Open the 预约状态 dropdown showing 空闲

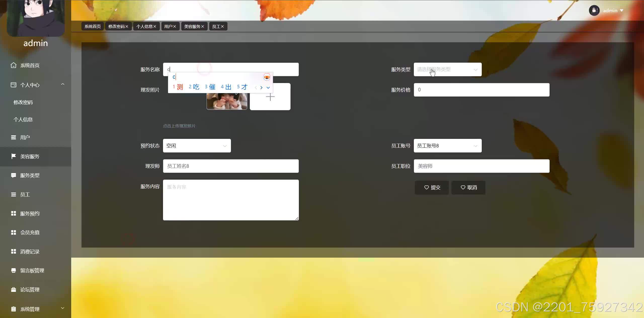(x=197, y=146)
